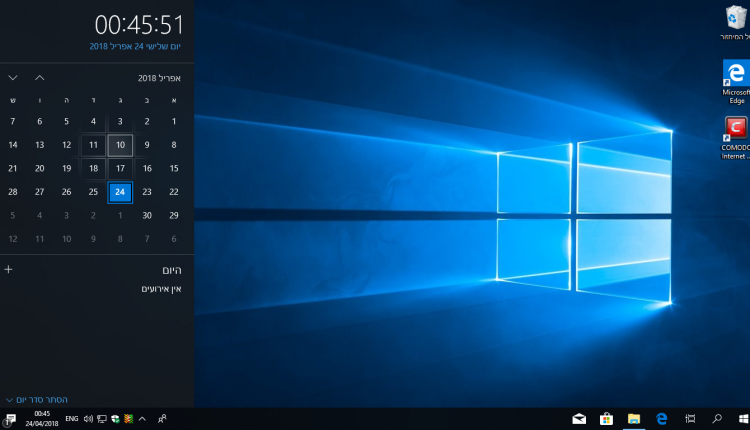Open the Action Center notifications icon
750x430 pixels.
point(10,419)
